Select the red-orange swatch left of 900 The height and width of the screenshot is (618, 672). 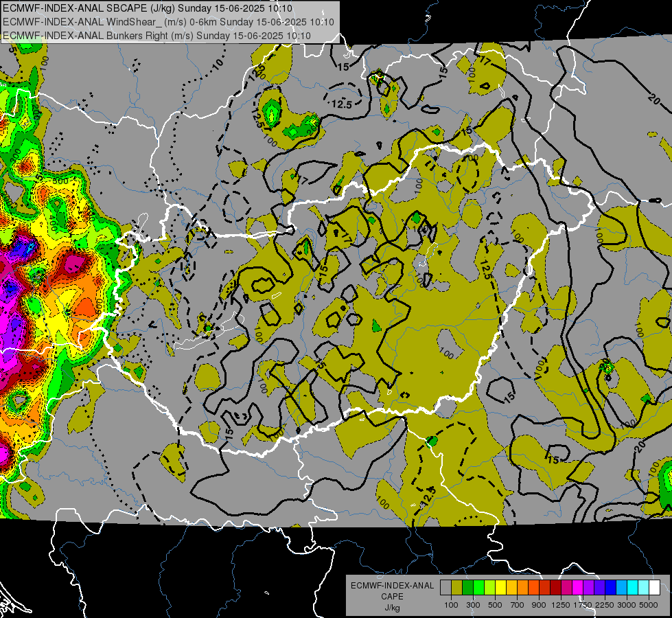coord(533,588)
